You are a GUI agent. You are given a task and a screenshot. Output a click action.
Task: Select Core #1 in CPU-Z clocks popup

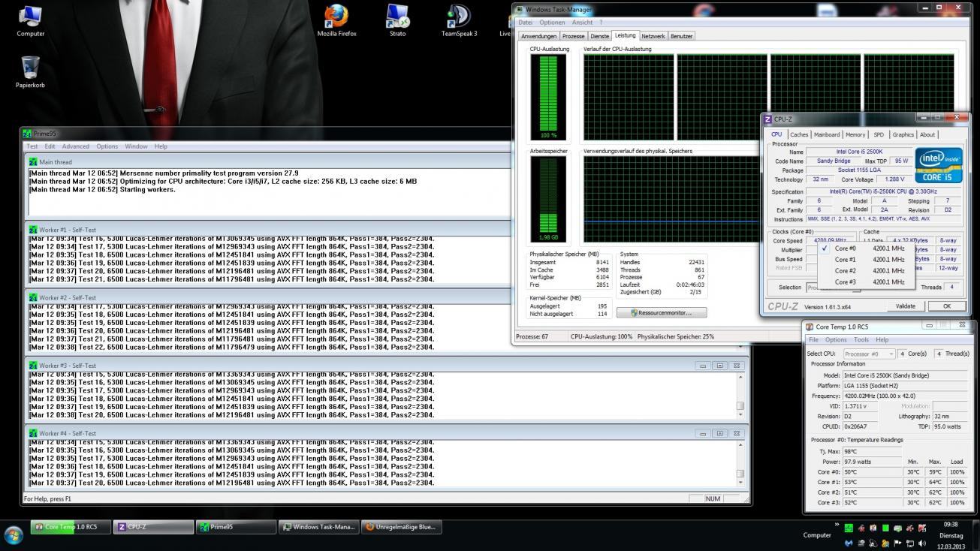[865, 260]
